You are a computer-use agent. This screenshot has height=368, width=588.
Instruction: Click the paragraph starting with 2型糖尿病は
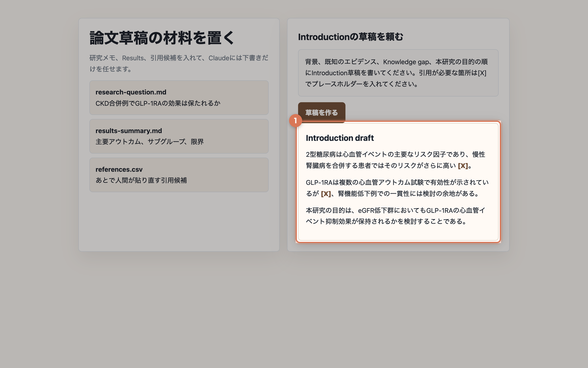point(396,160)
